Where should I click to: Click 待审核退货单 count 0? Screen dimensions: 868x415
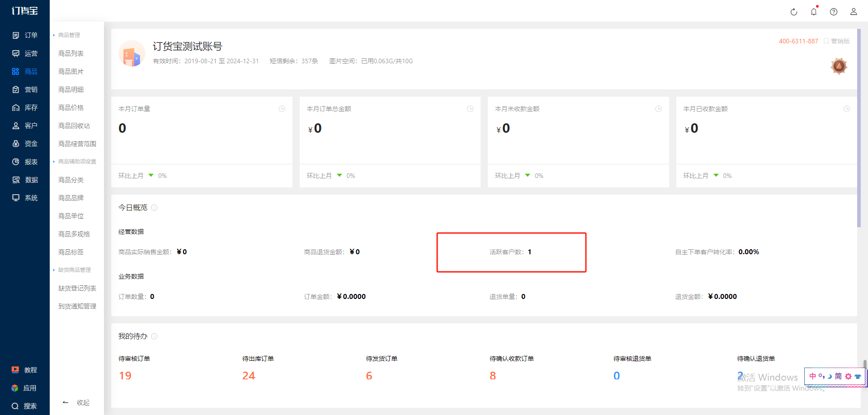[617, 376]
